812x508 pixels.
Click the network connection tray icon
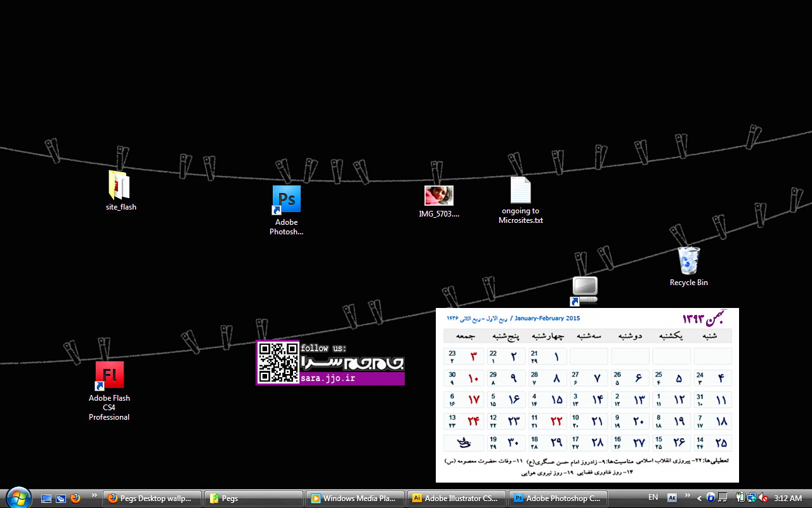(752, 498)
